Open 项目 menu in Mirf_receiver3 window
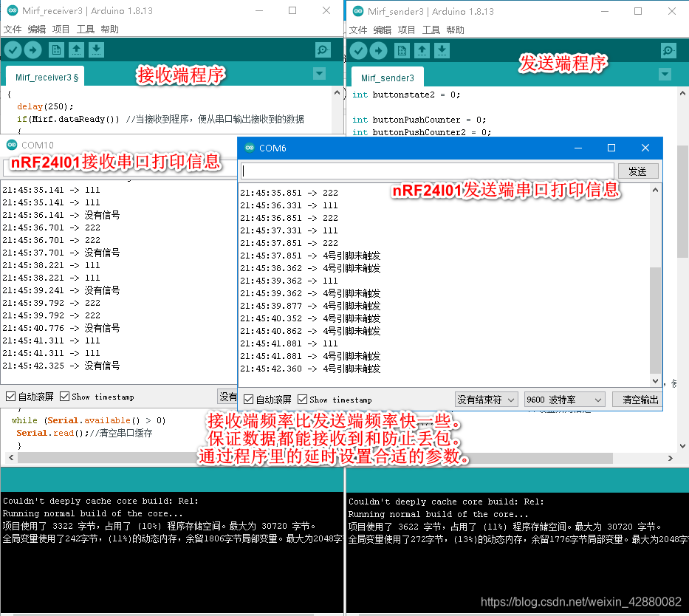This screenshot has width=689, height=616. click(61, 29)
